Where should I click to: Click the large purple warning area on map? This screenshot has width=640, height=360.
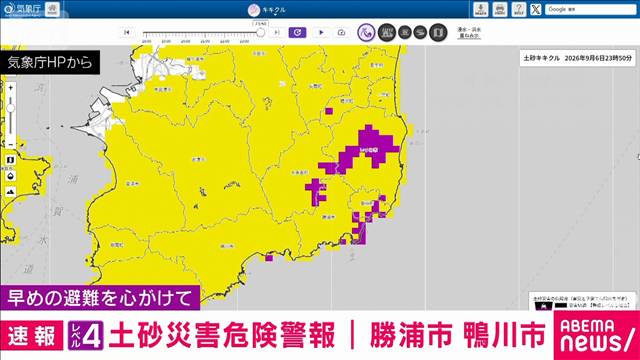(x=369, y=148)
